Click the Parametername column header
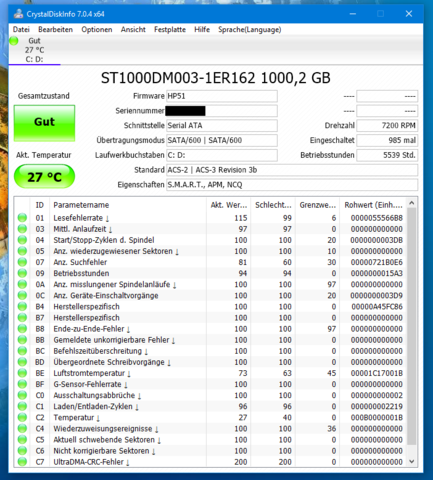 [128, 205]
